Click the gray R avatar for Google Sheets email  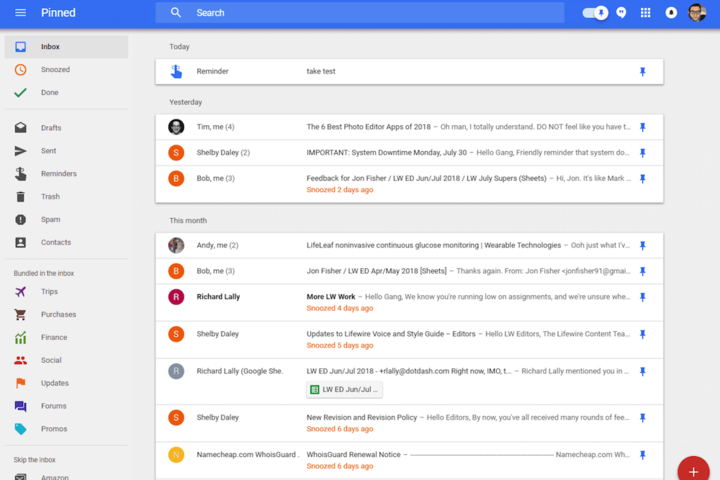coord(176,371)
